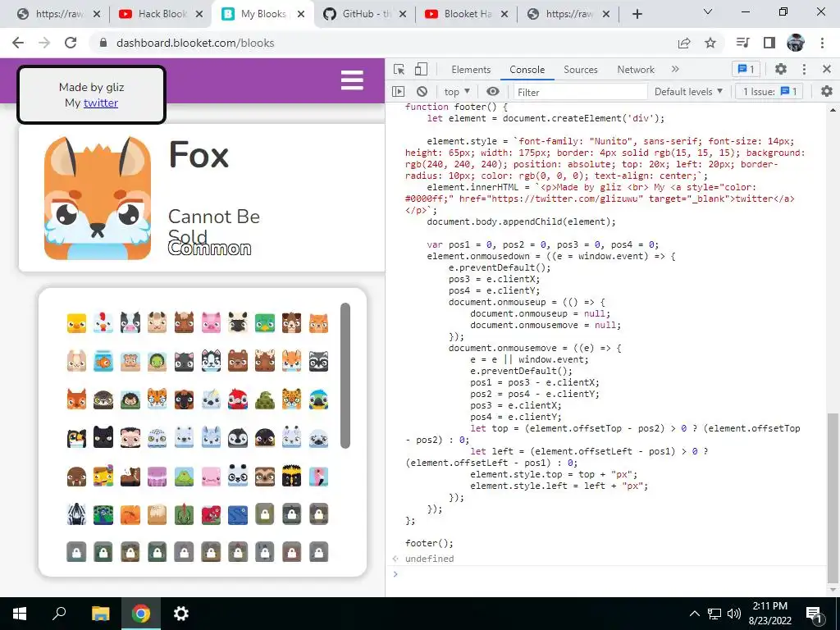Select the yellow Chick blook
The width and height of the screenshot is (840, 630).
(76, 323)
